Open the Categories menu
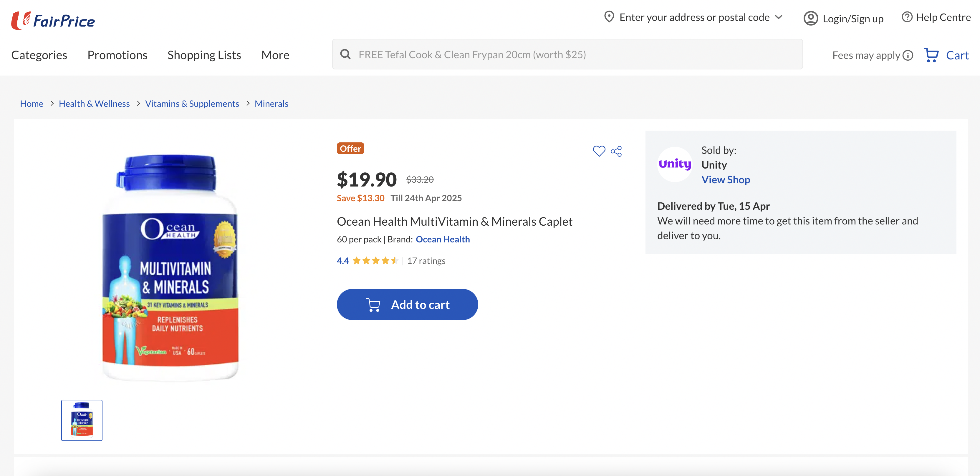This screenshot has width=980, height=476. [x=39, y=55]
